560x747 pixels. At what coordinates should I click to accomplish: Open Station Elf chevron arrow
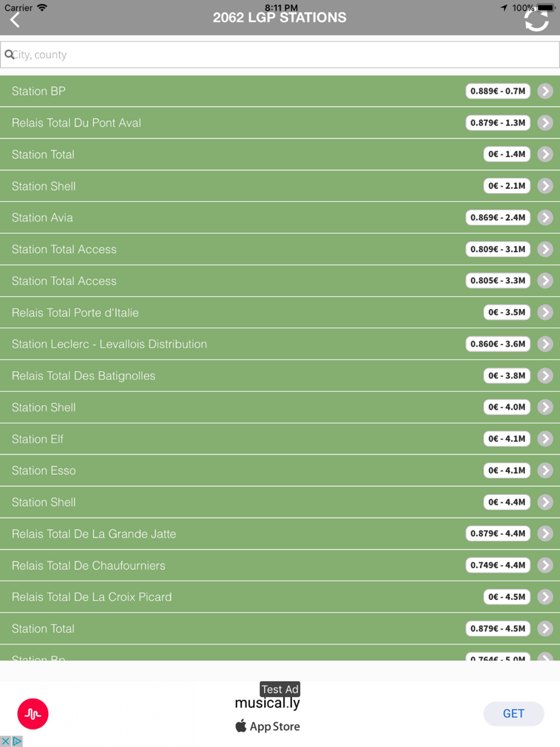[545, 439]
